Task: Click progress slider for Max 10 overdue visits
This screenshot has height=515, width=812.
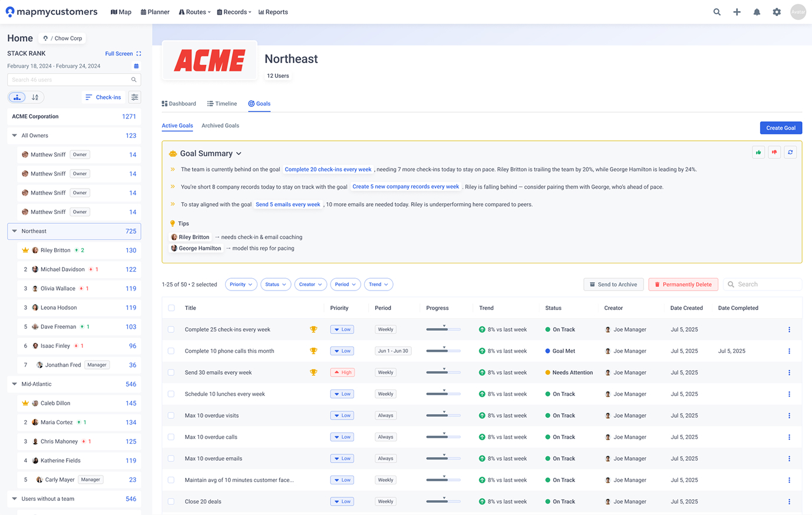Action: click(443, 416)
